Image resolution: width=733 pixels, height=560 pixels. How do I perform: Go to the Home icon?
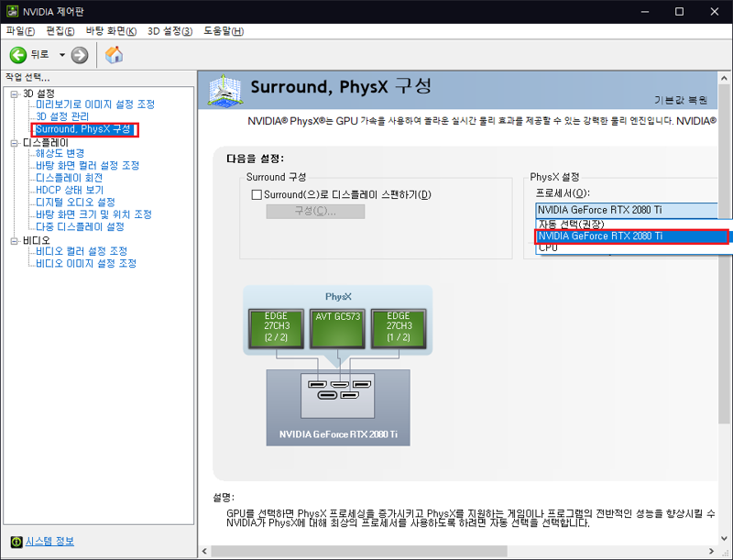pos(114,55)
